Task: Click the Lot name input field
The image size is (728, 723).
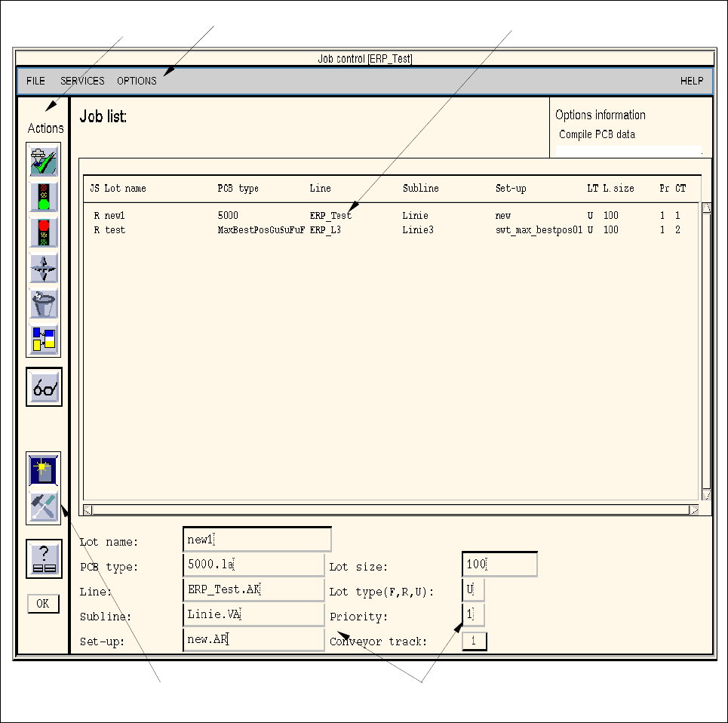Action: [x=257, y=539]
